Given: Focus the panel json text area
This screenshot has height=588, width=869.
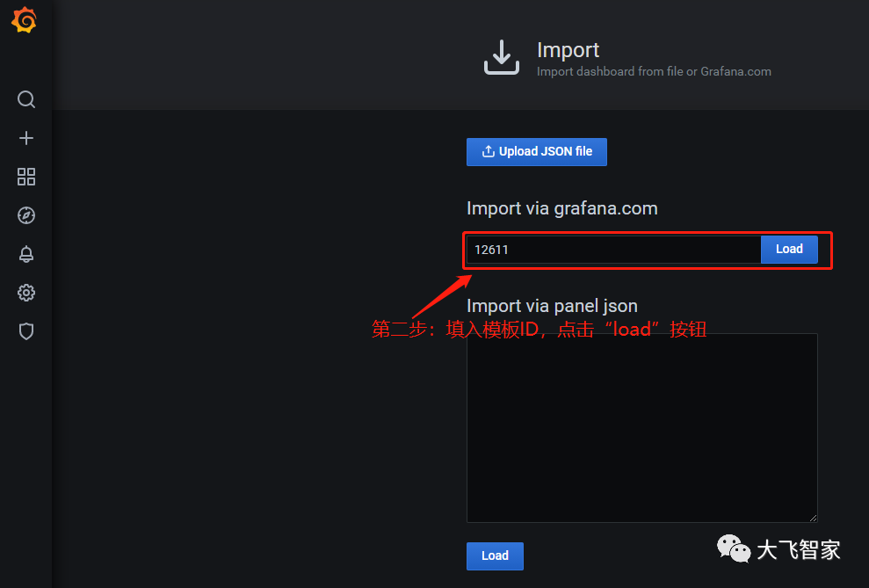Looking at the screenshot, I should pos(641,428).
